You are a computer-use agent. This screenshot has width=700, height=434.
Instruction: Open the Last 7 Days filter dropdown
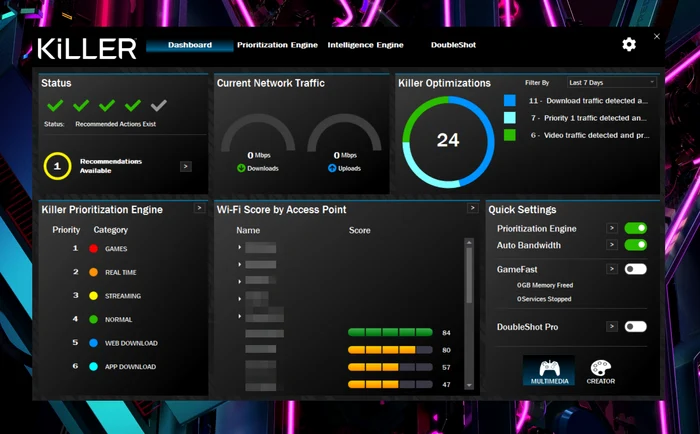612,83
